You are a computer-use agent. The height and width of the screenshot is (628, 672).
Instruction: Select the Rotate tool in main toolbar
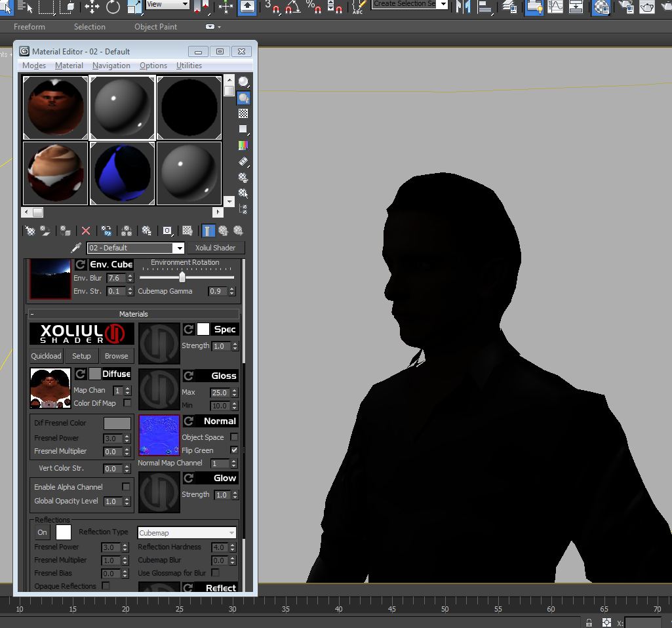[113, 7]
